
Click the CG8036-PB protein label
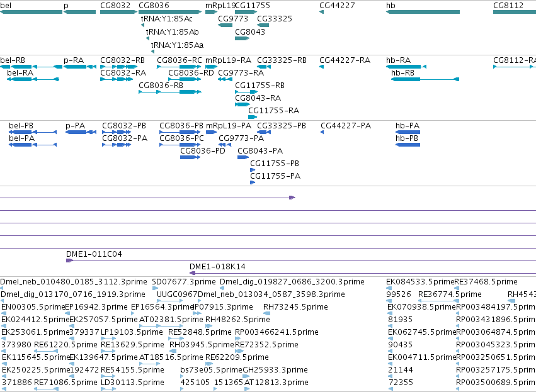coord(181,126)
